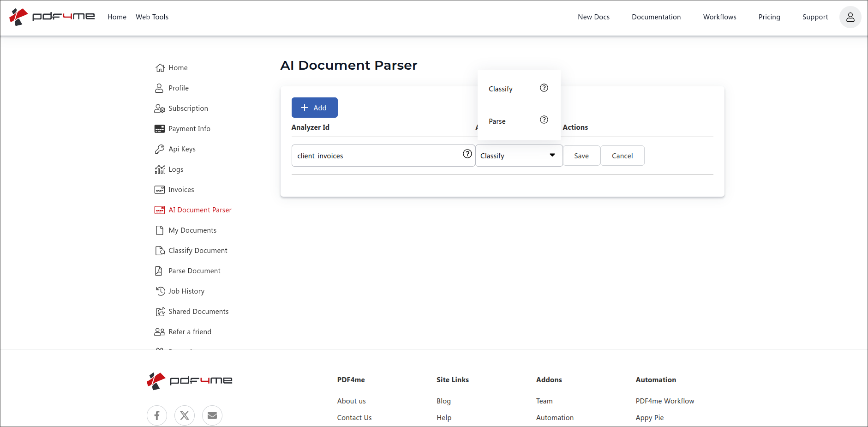Click the Api Keys key icon
Screen dimensions: 868x427
tap(160, 149)
